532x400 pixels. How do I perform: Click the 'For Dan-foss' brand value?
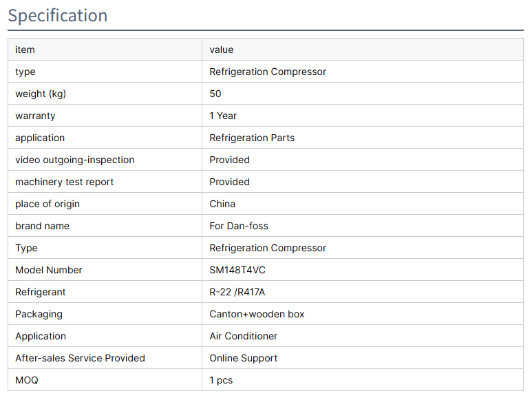tap(239, 226)
